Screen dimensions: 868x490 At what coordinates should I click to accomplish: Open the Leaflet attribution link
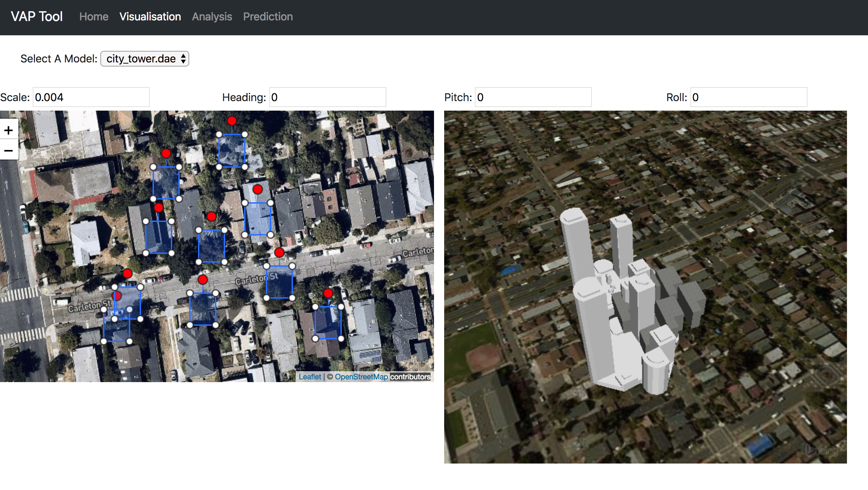310,377
